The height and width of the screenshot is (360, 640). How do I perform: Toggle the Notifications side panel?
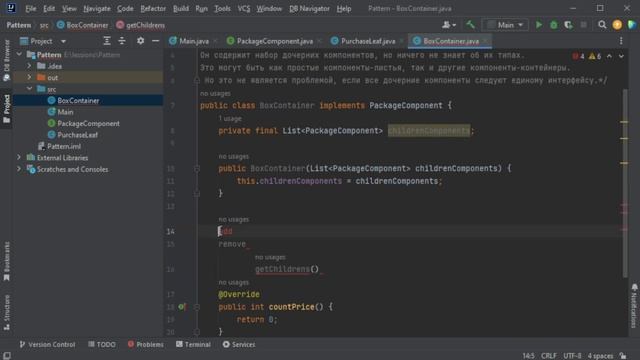point(634,306)
